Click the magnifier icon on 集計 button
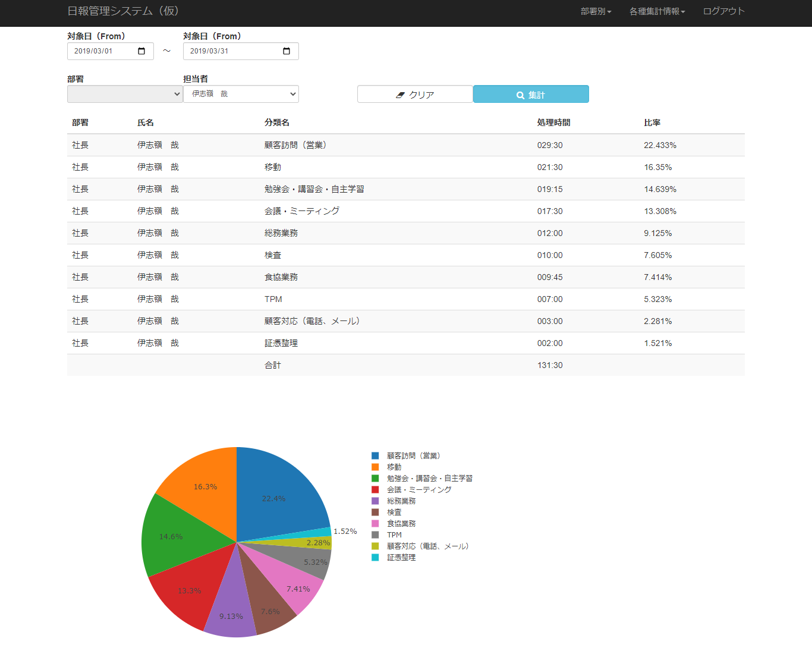 (520, 95)
